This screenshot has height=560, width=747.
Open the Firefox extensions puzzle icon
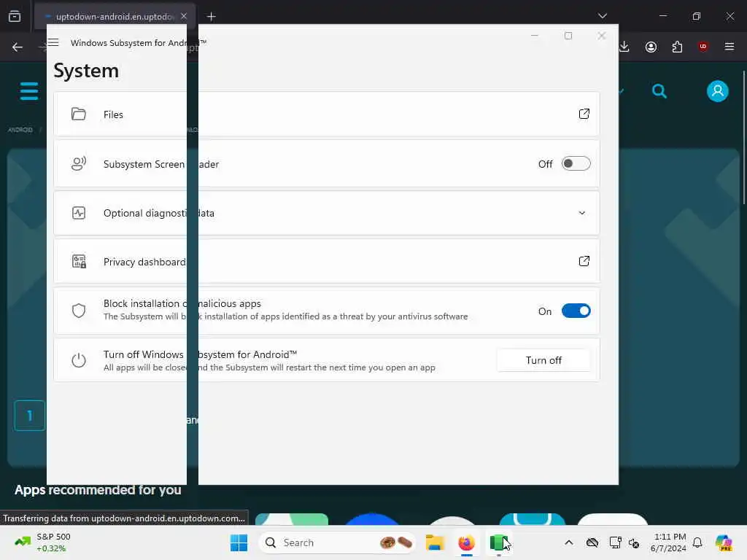point(677,47)
